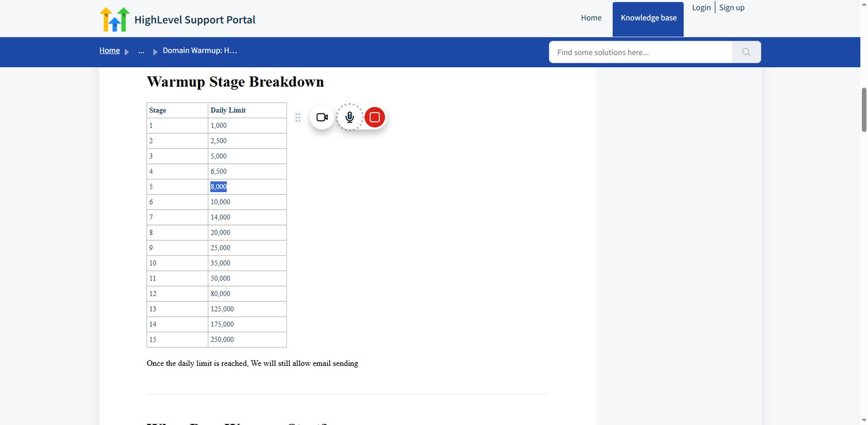This screenshot has height=425, width=868.
Task: Focus the Find some solutions search field
Action: point(641,52)
